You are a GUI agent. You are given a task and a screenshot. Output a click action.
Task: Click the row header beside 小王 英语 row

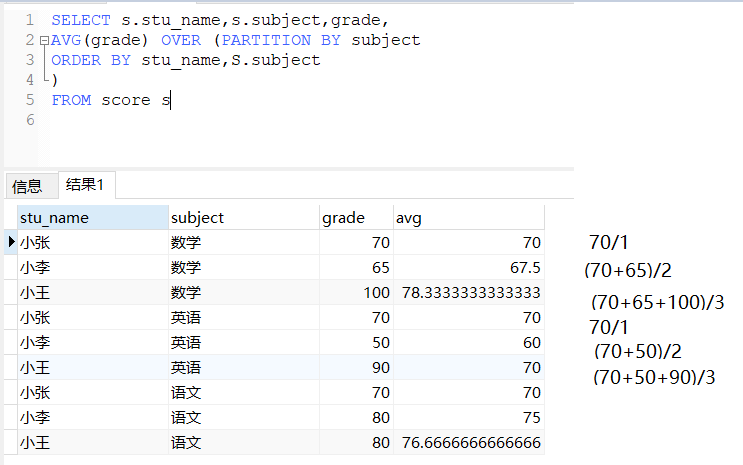[11, 367]
